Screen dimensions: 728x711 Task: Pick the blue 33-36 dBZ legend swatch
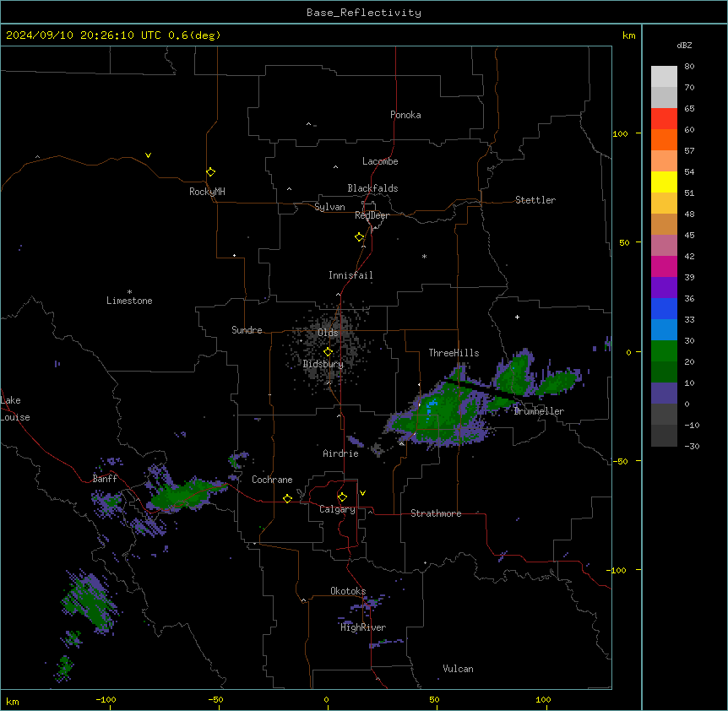click(664, 308)
